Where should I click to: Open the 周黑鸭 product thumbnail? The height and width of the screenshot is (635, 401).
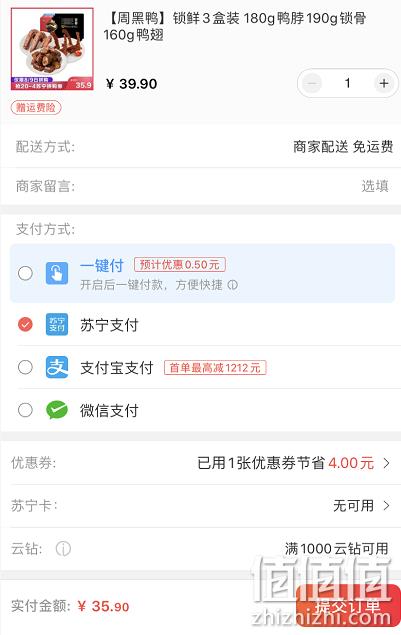pyautogui.click(x=52, y=49)
